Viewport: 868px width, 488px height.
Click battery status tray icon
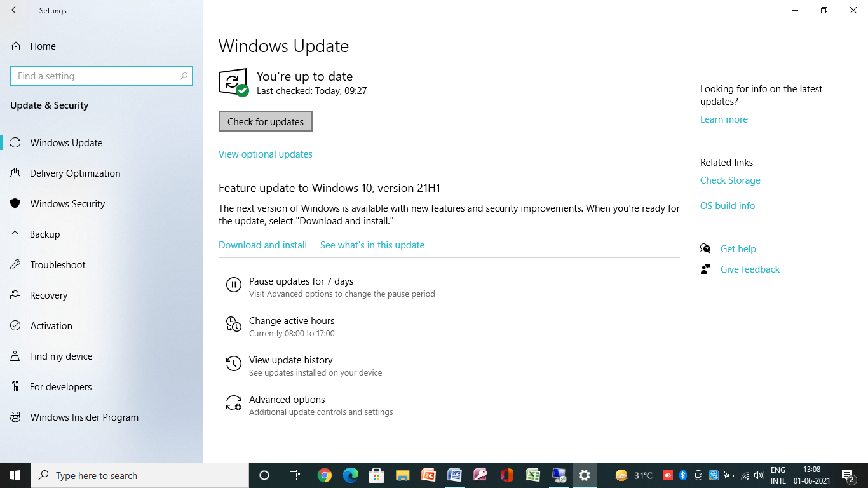tap(729, 475)
